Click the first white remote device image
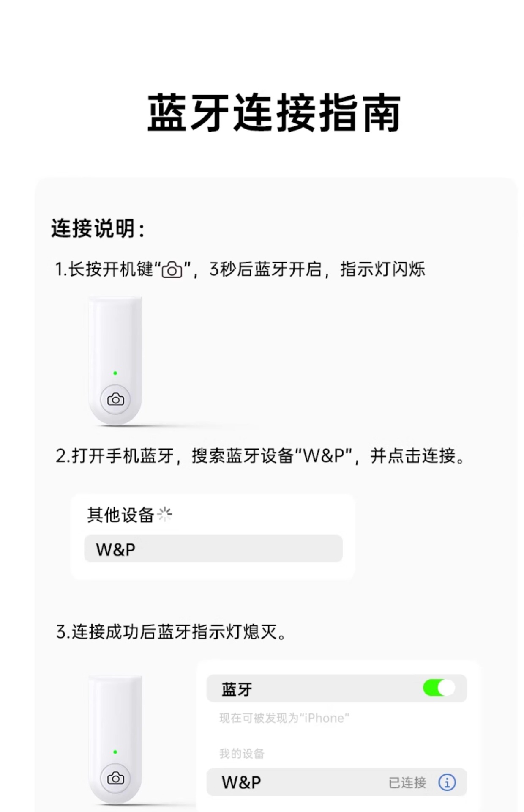This screenshot has width=524, height=812. coord(115,361)
